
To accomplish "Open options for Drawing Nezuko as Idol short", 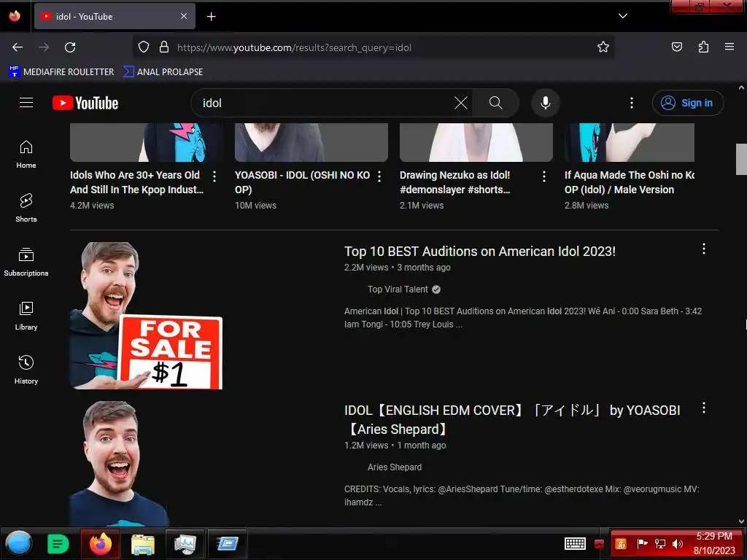I will [x=544, y=176].
